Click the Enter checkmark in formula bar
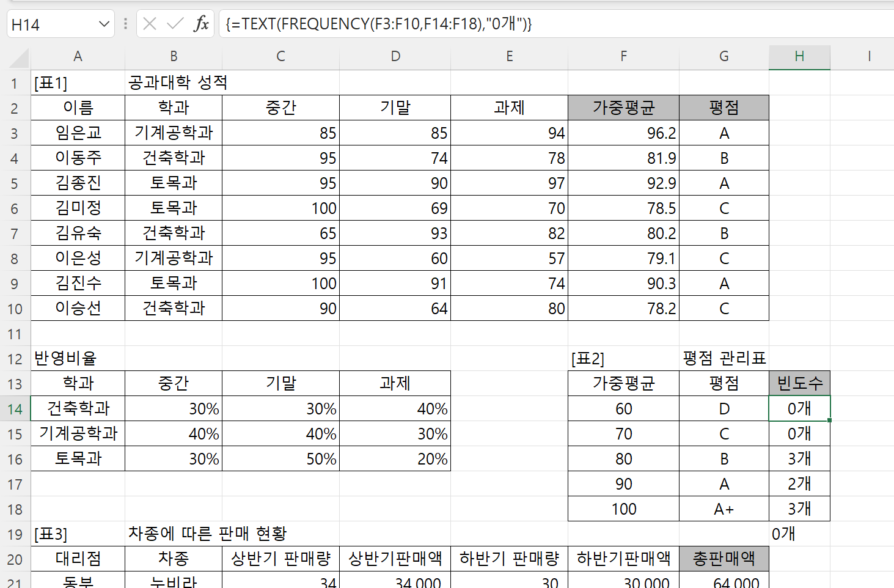 [x=175, y=24]
